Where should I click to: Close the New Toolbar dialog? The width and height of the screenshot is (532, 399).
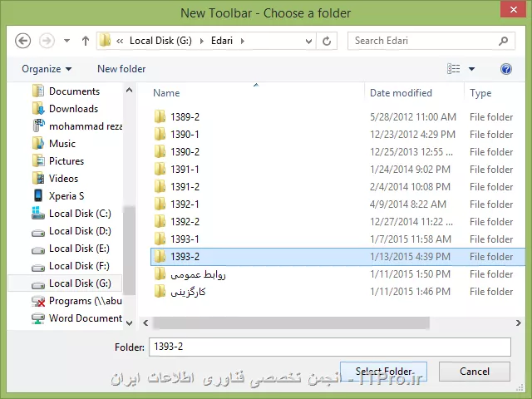[x=514, y=9]
